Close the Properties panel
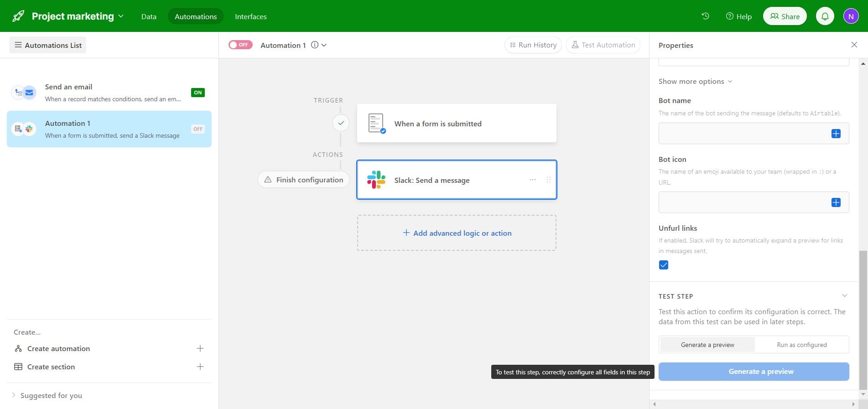Image resolution: width=868 pixels, height=409 pixels. click(x=854, y=45)
